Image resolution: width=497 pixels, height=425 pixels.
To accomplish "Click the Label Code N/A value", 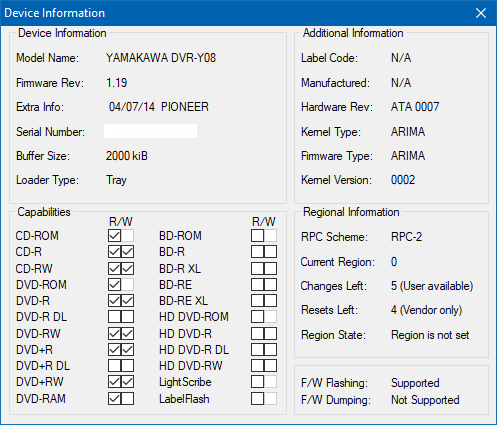I will coord(401,58).
